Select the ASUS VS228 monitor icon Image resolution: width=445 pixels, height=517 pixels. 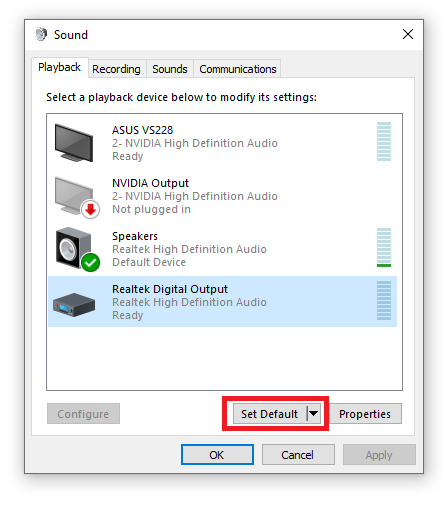(x=74, y=143)
